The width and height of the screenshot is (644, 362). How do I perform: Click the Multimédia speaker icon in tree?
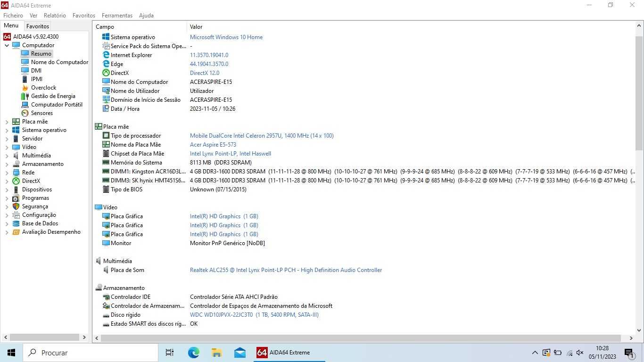(16, 156)
